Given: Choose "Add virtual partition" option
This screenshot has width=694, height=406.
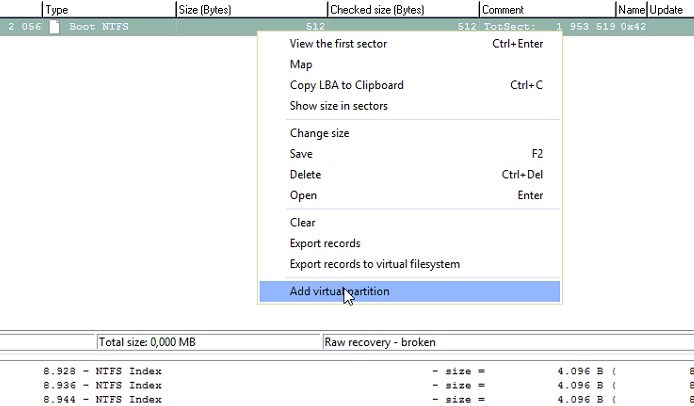Looking at the screenshot, I should [339, 292].
